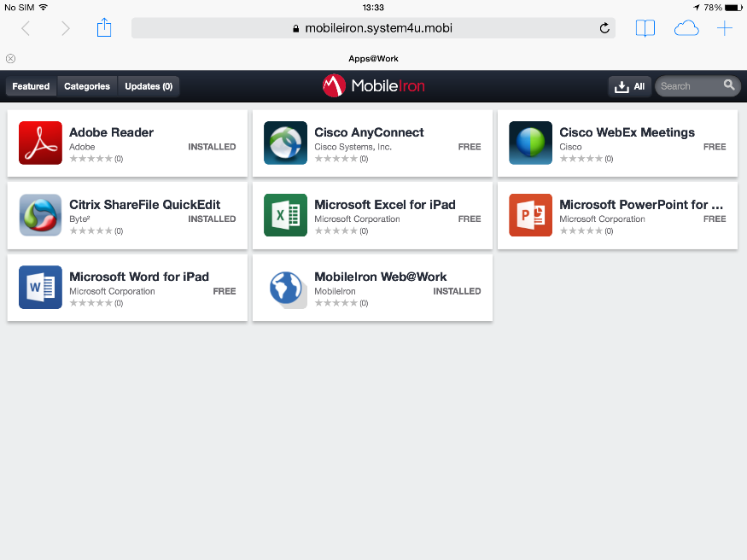Tap the Wi-Fi status icon
This screenshot has width=747, height=560.
point(44,7)
